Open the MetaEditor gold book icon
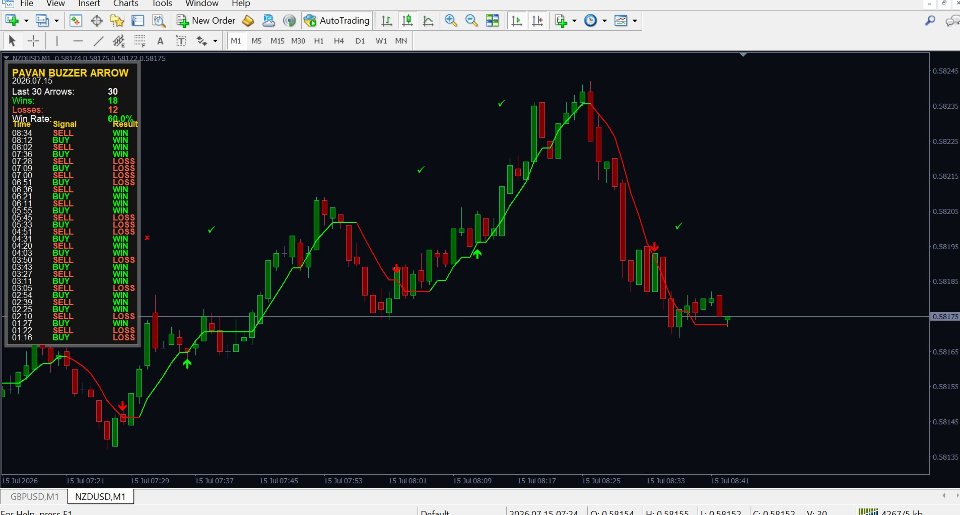The height and width of the screenshot is (515, 960). click(x=248, y=20)
